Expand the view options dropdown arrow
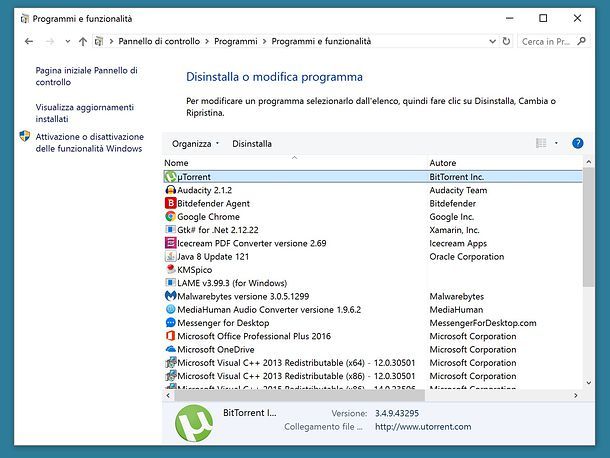Screen dimensions: 610x458 [x=556, y=143]
